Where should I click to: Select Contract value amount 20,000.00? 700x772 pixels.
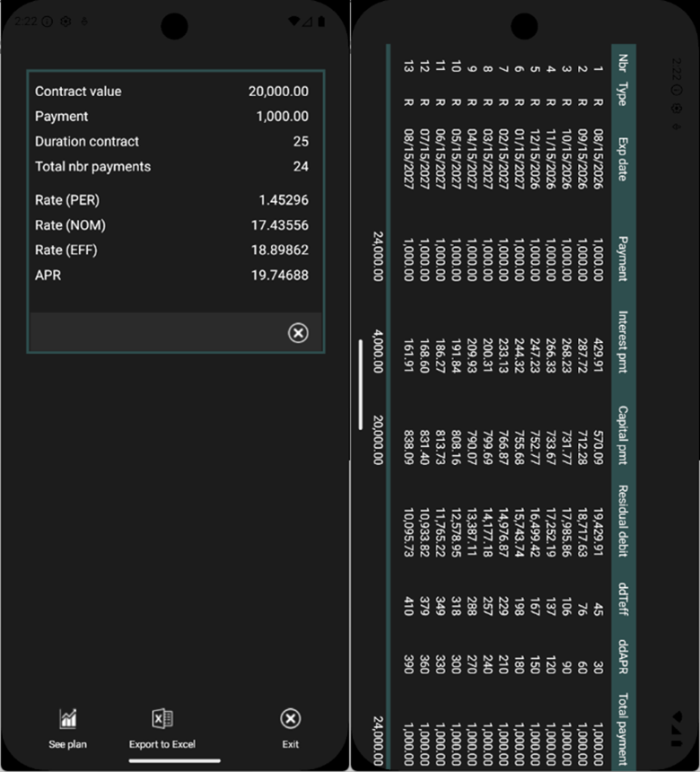click(x=278, y=91)
